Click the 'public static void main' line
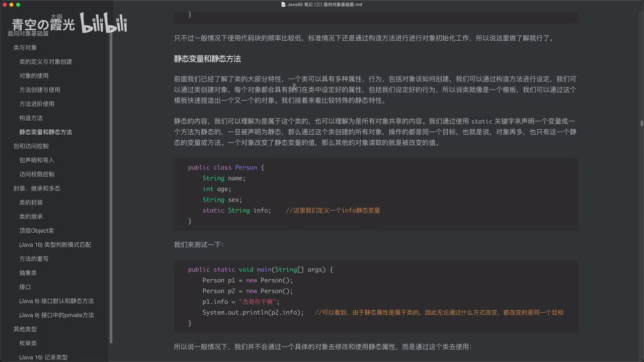644x362 pixels. point(261,269)
